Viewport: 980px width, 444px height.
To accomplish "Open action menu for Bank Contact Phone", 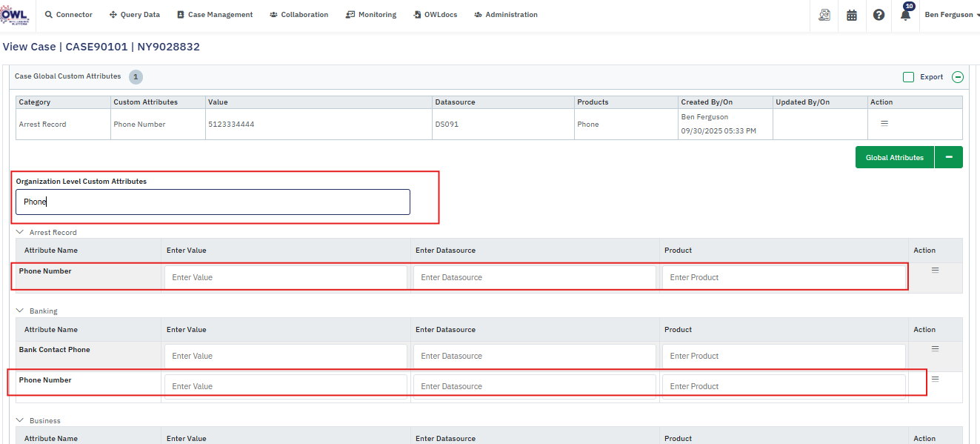I will pyautogui.click(x=935, y=348).
